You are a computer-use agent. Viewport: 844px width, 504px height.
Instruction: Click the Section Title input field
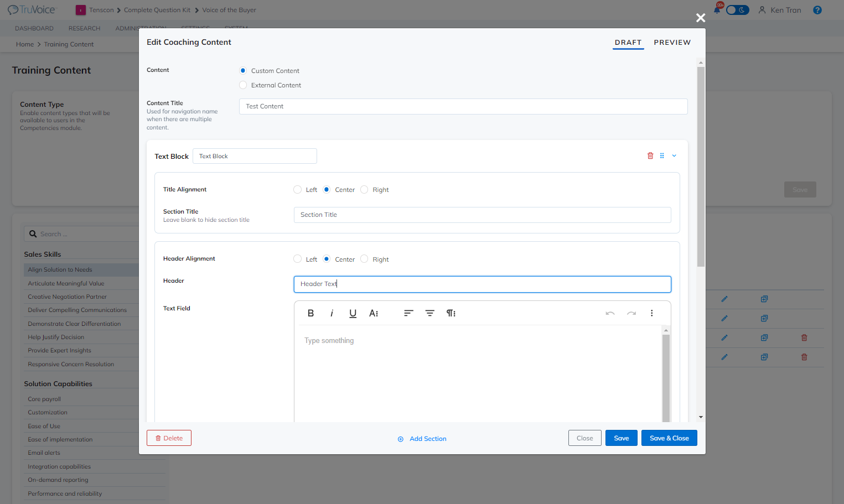click(x=482, y=215)
